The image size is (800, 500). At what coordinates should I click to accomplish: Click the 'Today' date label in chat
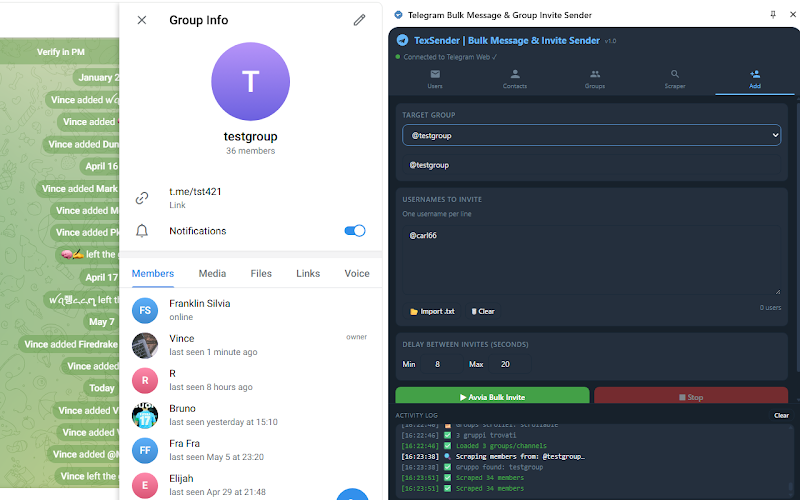click(102, 388)
